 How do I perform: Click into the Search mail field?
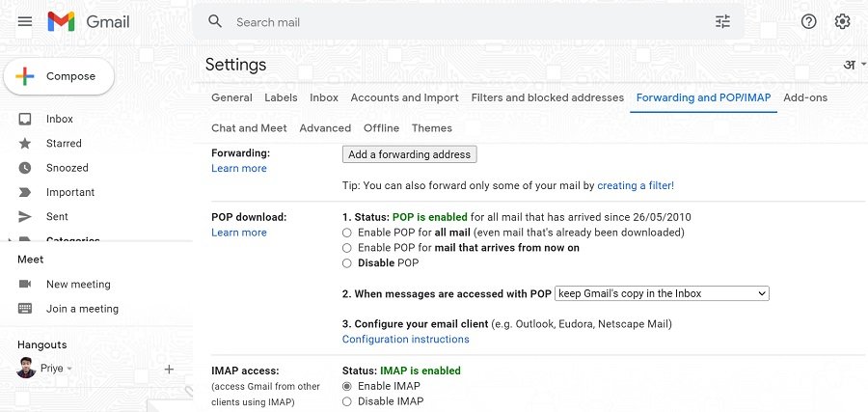tap(463, 21)
